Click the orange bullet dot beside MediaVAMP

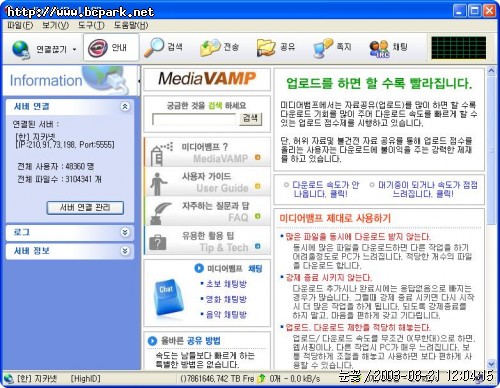pyautogui.click(x=257, y=157)
